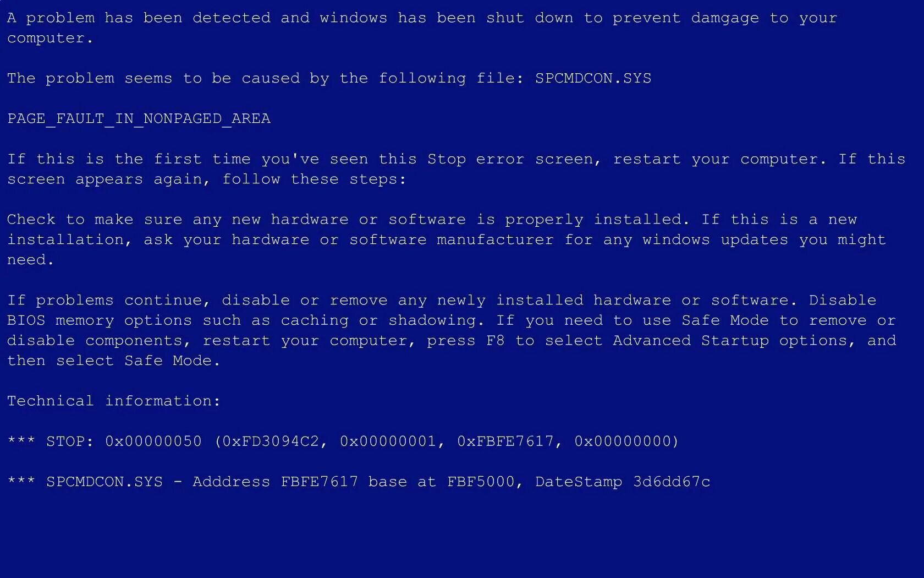924x578 pixels.
Task: Click the SPCMDCON.SYS filename in the cause line
Action: pos(593,78)
